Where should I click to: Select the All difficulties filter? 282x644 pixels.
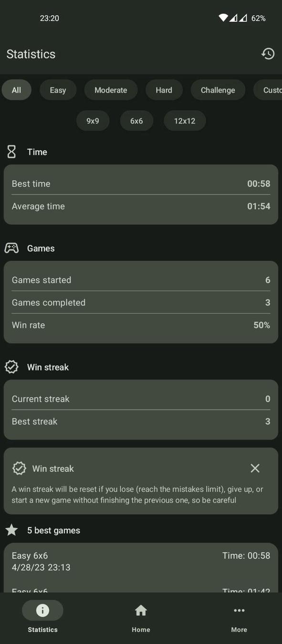pyautogui.click(x=16, y=90)
